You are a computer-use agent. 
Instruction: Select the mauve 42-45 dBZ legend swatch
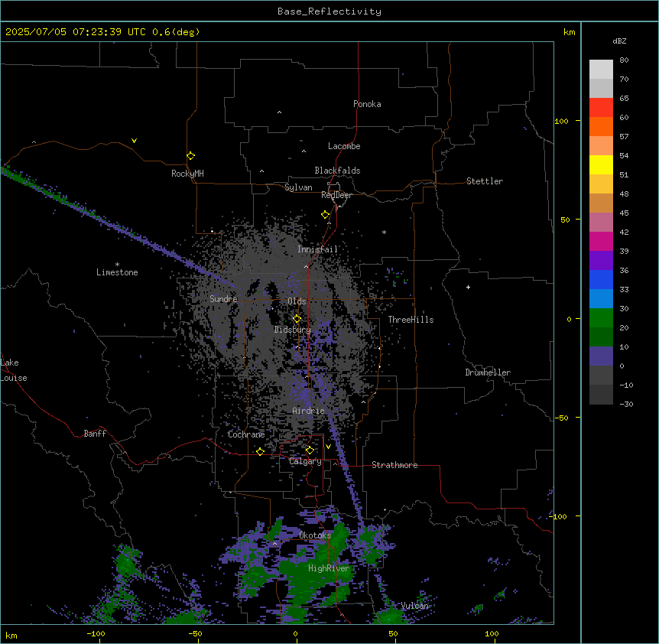(601, 223)
